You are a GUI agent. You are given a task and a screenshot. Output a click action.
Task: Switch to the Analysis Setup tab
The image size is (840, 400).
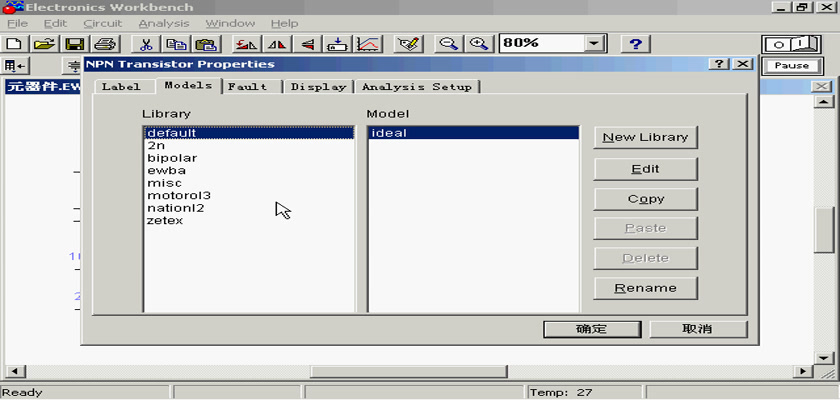pos(417,87)
